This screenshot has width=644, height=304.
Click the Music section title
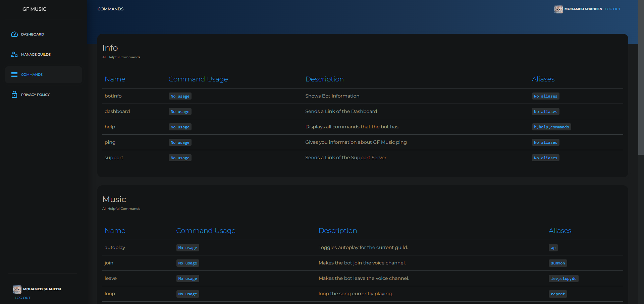click(114, 199)
